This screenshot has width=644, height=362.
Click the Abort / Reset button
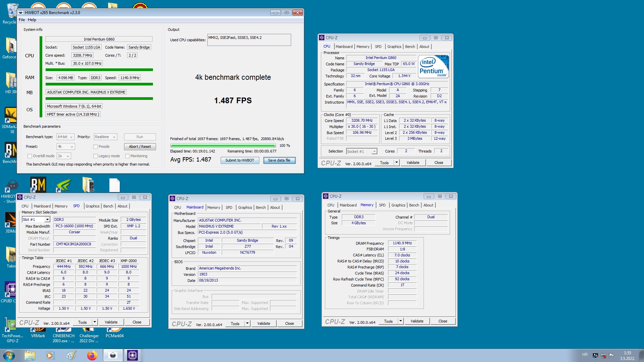click(x=140, y=146)
